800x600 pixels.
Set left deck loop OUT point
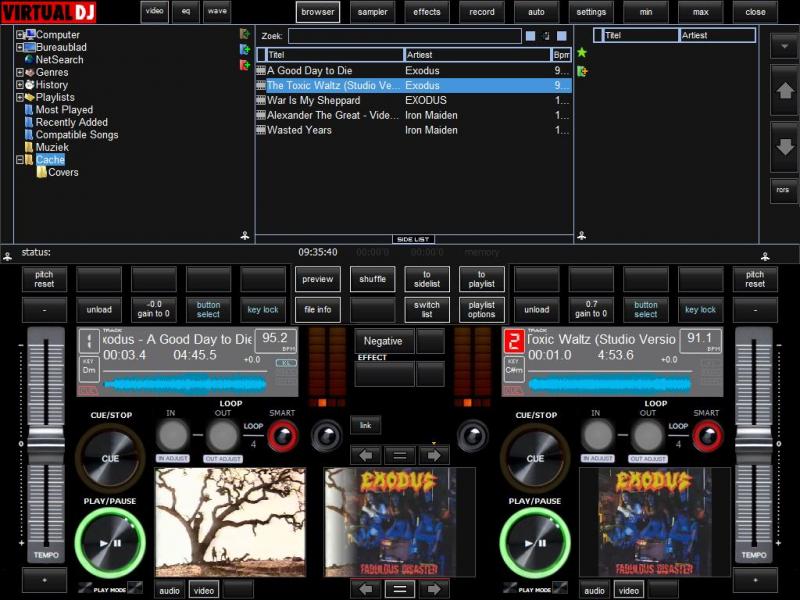click(x=222, y=435)
